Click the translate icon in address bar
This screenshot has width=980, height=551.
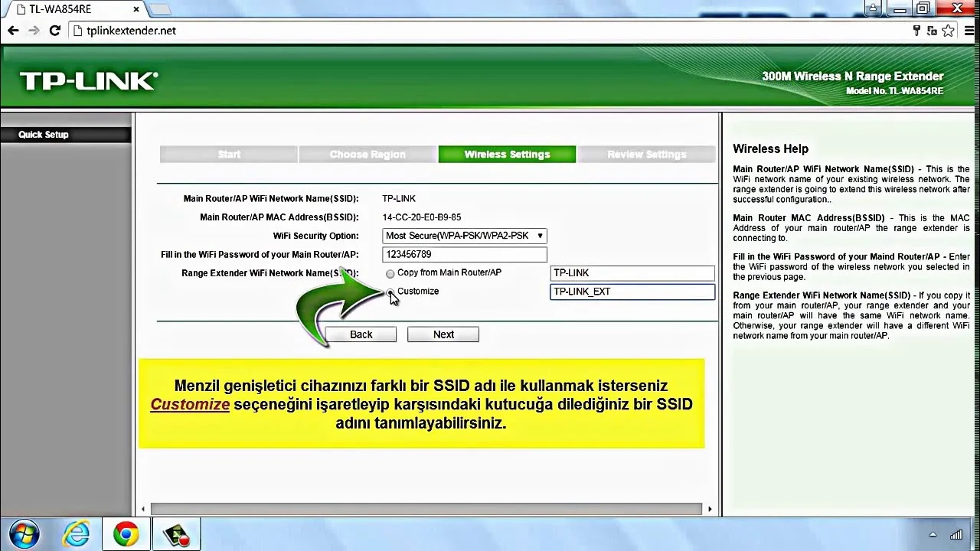[x=932, y=31]
